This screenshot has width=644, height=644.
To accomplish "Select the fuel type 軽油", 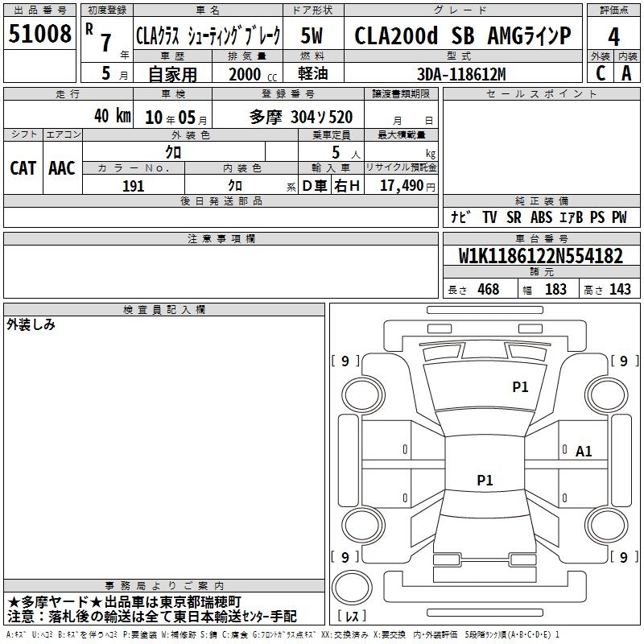I will (x=313, y=73).
